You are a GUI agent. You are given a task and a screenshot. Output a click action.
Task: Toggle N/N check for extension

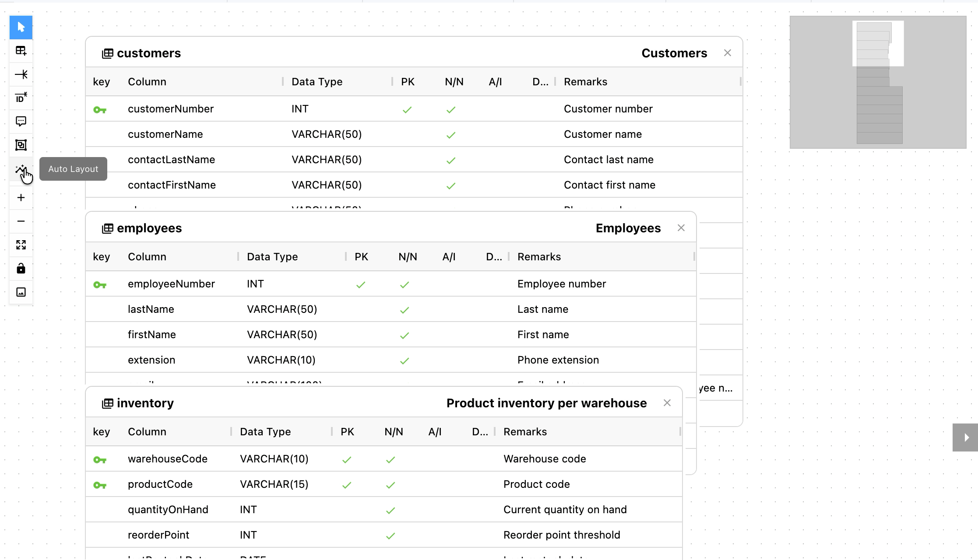[405, 361]
